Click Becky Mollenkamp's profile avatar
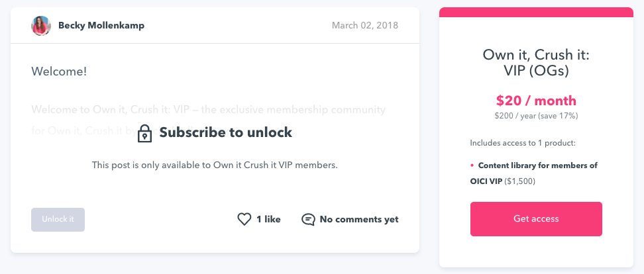This screenshot has height=274, width=644. point(41,26)
